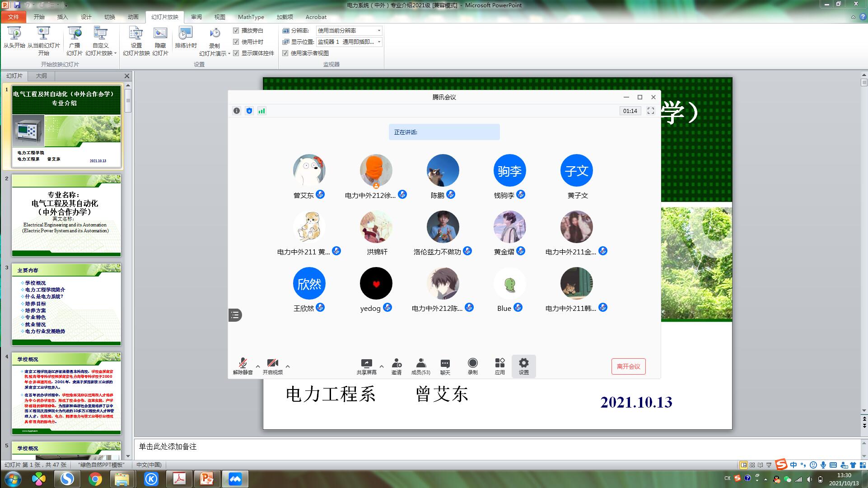The width and height of the screenshot is (868, 488).
Task: Toggle the side list panel icon
Action: [x=235, y=315]
